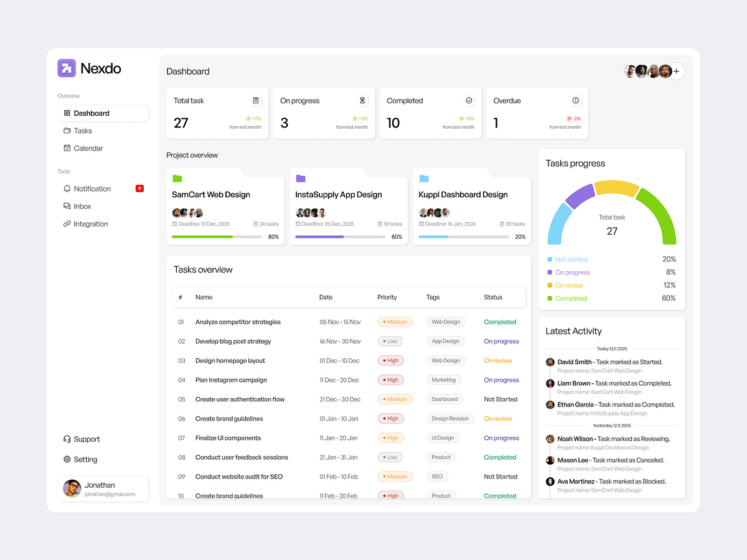Click the High priority badge for Plan Instagram campaign
Screen dimensions: 747x560
390,380
